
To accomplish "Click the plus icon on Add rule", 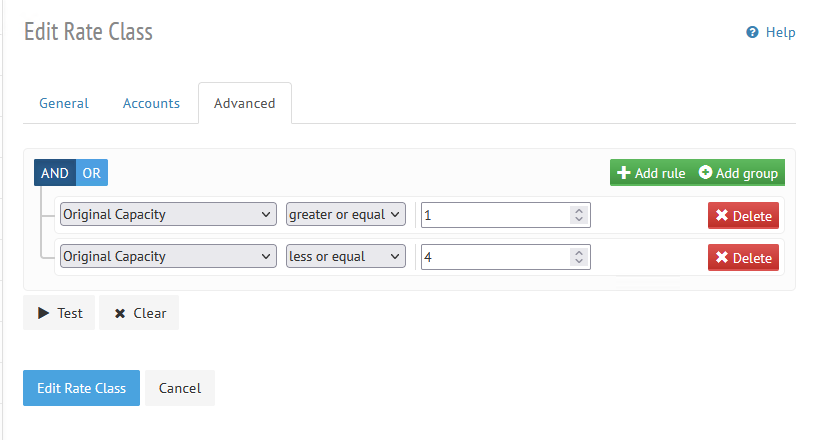I will click(x=623, y=173).
